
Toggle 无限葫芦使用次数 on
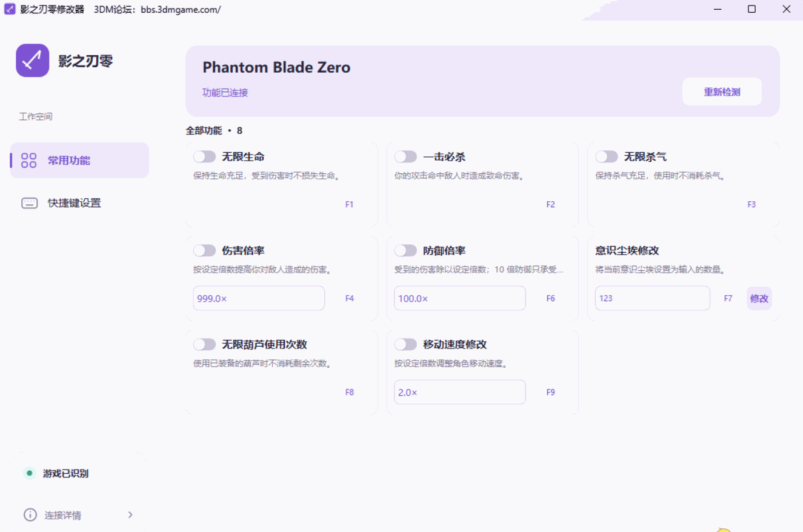click(x=204, y=345)
